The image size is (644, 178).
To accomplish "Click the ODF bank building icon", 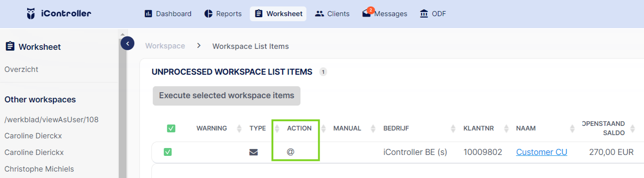I will 424,14.
